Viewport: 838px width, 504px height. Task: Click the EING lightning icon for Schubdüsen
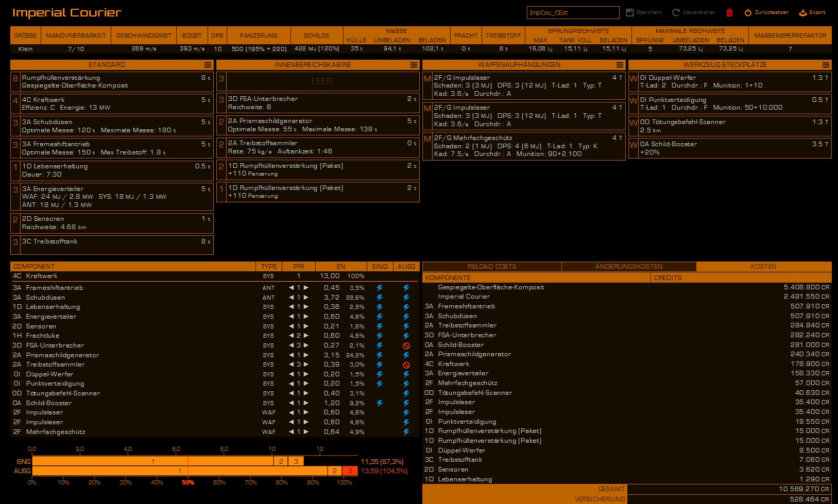(380, 298)
